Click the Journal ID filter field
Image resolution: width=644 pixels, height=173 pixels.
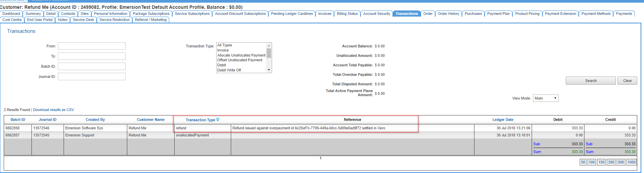tap(91, 77)
